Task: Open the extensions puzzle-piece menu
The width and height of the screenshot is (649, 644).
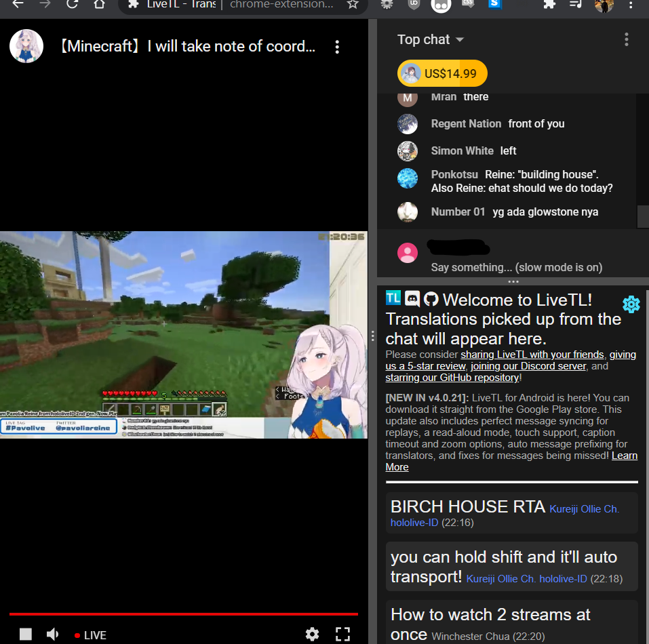Action: (548, 5)
